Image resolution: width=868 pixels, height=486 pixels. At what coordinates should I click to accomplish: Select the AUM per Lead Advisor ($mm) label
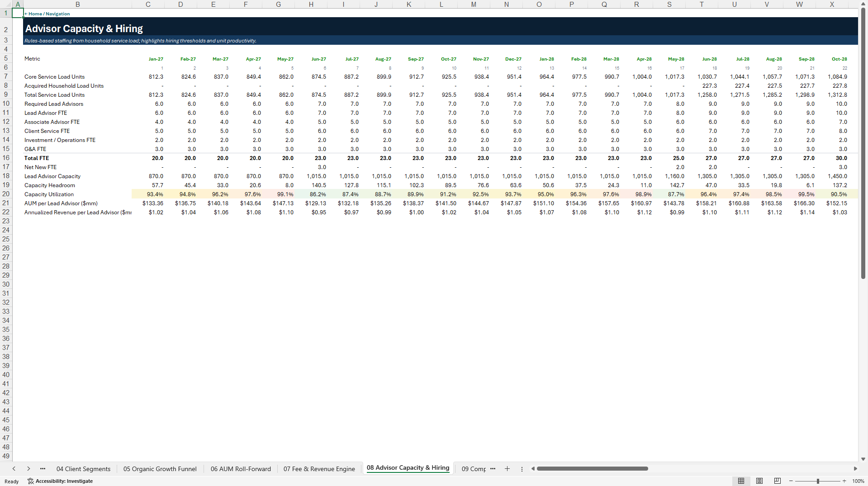[61, 203]
